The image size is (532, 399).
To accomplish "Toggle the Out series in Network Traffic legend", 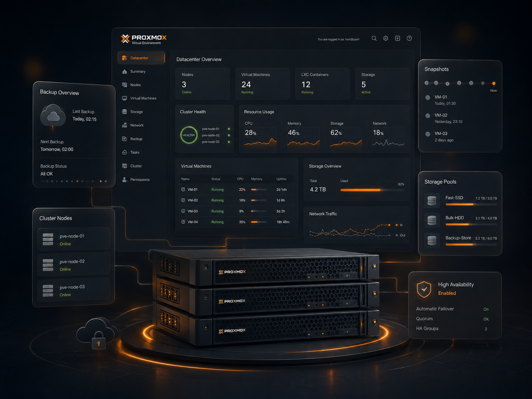I will (x=400, y=235).
